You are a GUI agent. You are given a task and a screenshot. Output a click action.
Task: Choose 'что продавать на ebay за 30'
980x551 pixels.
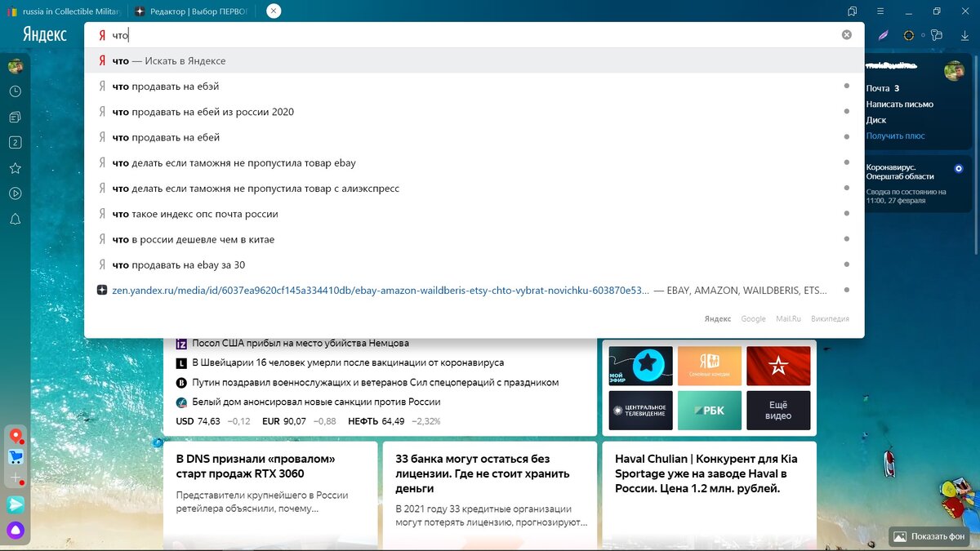[x=474, y=264]
